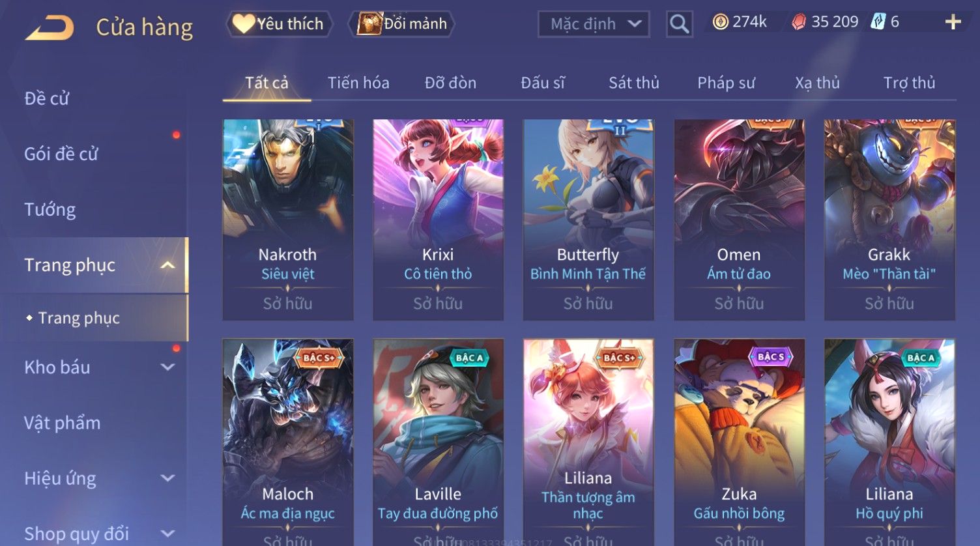This screenshot has height=546, width=980.
Task: Switch to the Pháp sư tab
Action: click(x=726, y=83)
